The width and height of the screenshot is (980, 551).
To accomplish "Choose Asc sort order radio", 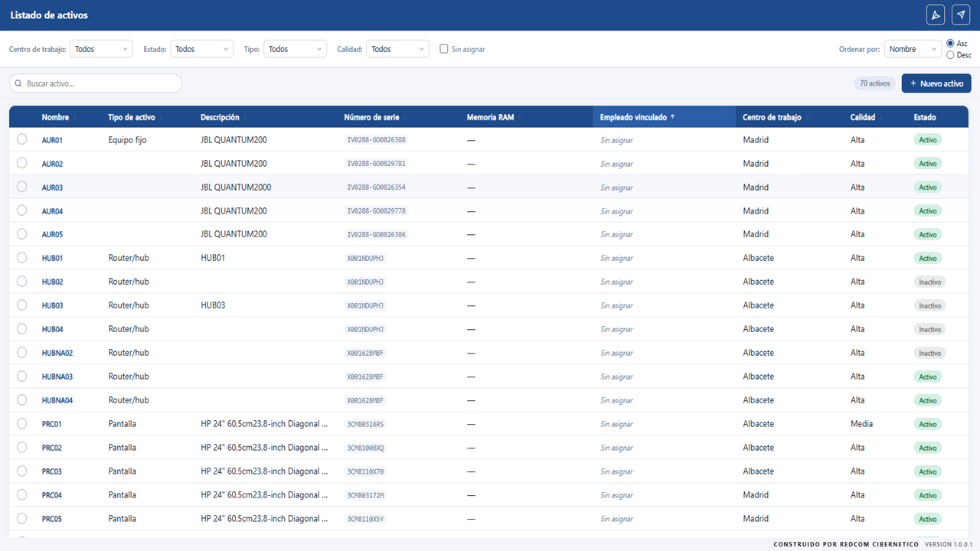I will coord(951,44).
